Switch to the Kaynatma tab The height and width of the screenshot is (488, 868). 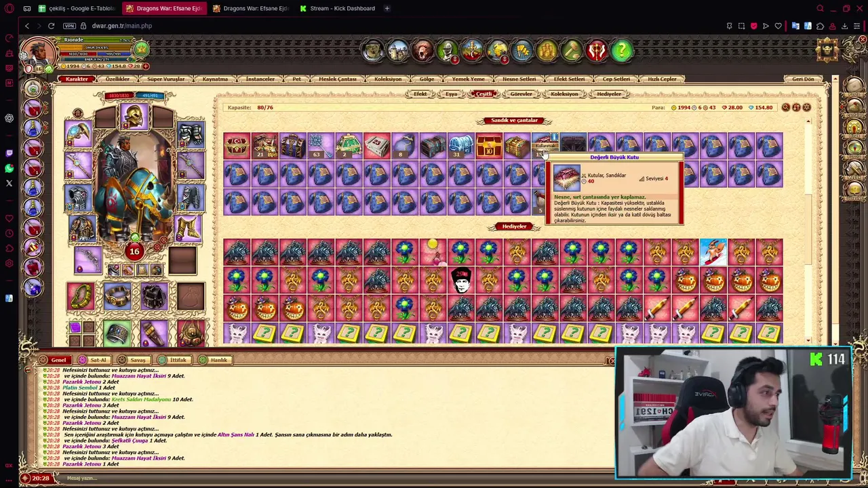point(215,79)
